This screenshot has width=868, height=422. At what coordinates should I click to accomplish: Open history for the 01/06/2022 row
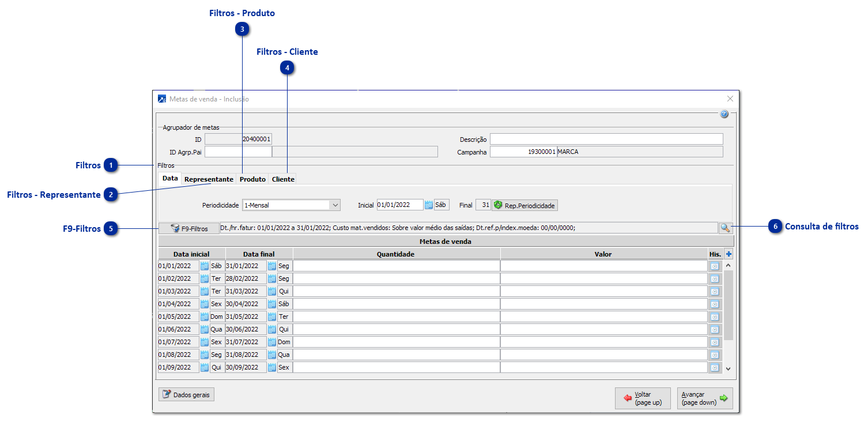click(715, 329)
